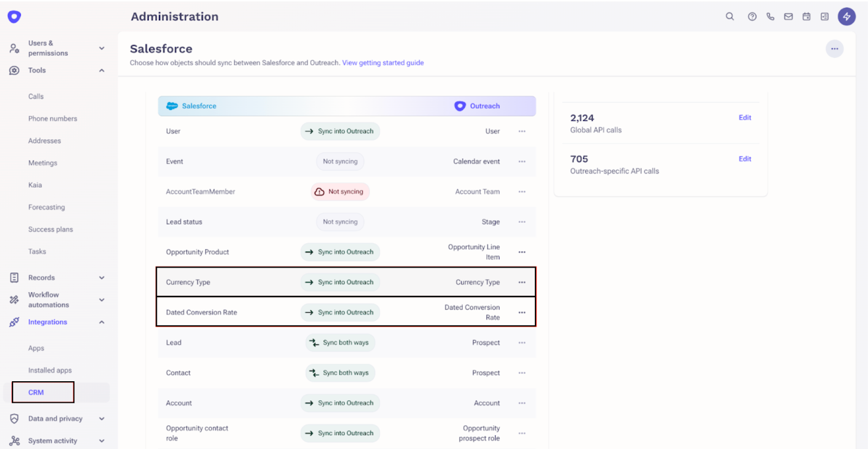Collapse the Integrations section chevron
868x449 pixels.
click(101, 322)
